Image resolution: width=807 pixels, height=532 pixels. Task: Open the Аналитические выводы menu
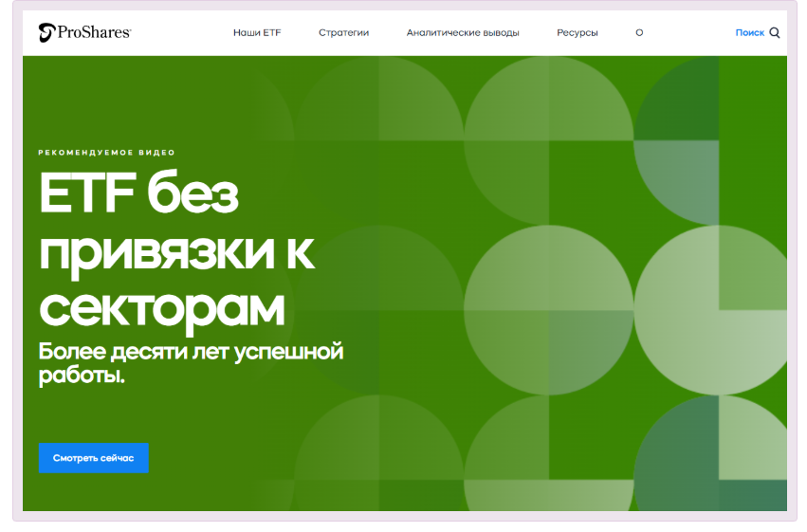click(463, 33)
